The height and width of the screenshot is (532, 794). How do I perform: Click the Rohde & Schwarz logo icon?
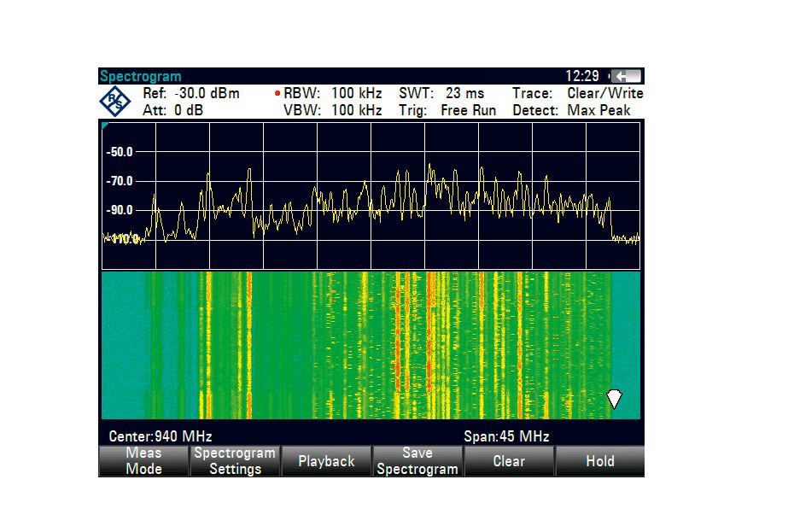115,102
